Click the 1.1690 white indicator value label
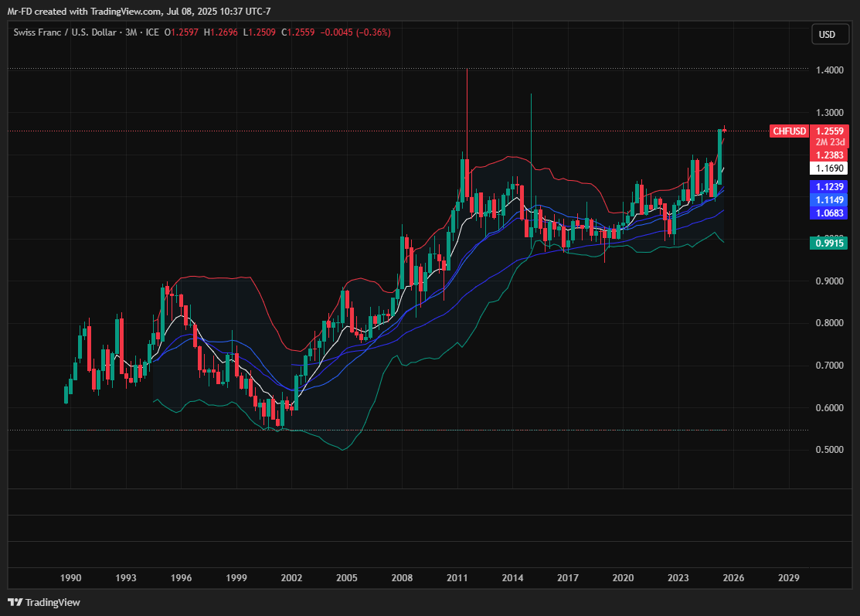 click(x=829, y=168)
